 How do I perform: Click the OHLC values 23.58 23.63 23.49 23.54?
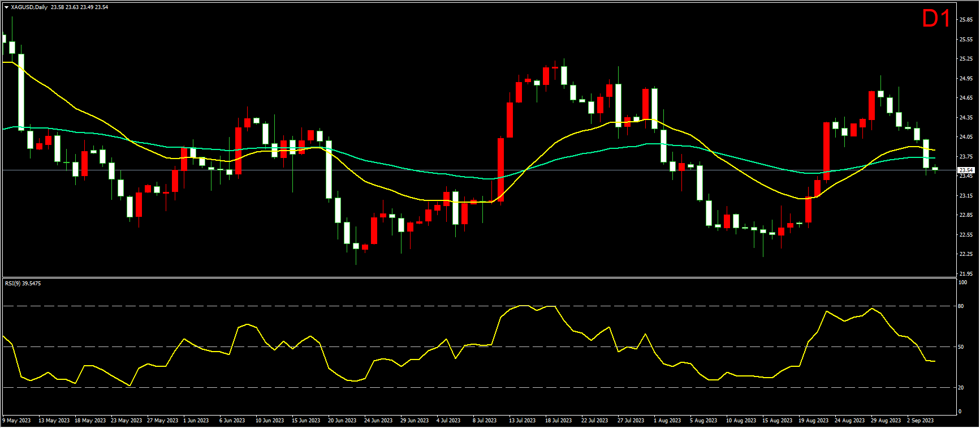click(79, 7)
